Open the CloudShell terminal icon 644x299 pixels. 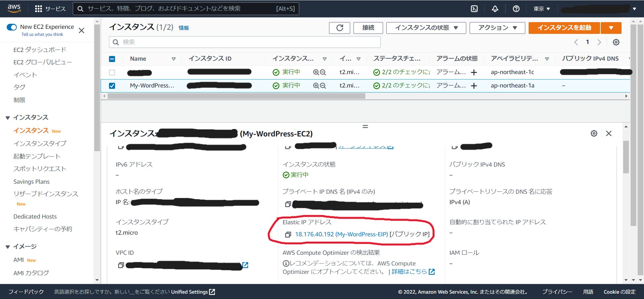(474, 9)
